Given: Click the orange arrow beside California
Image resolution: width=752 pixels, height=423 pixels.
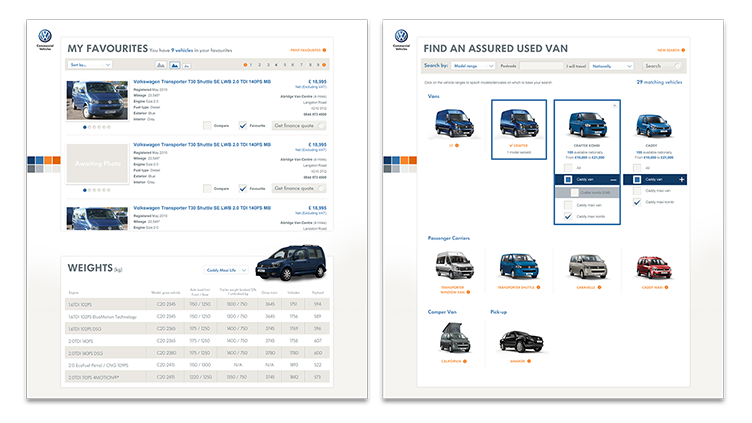Looking at the screenshot, I should click(x=465, y=361).
